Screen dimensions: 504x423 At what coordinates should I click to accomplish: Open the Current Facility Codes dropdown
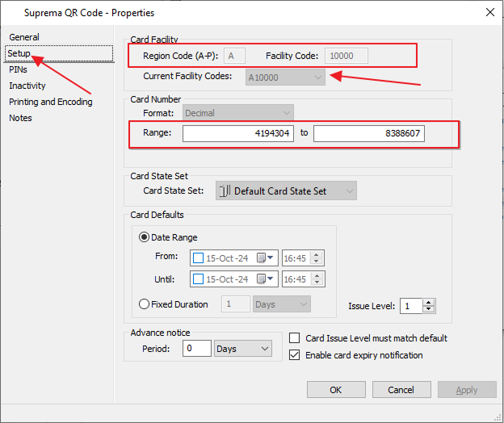318,77
